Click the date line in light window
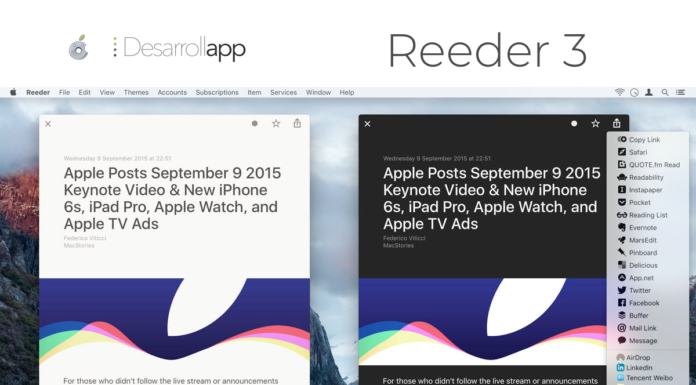 pyautogui.click(x=117, y=158)
